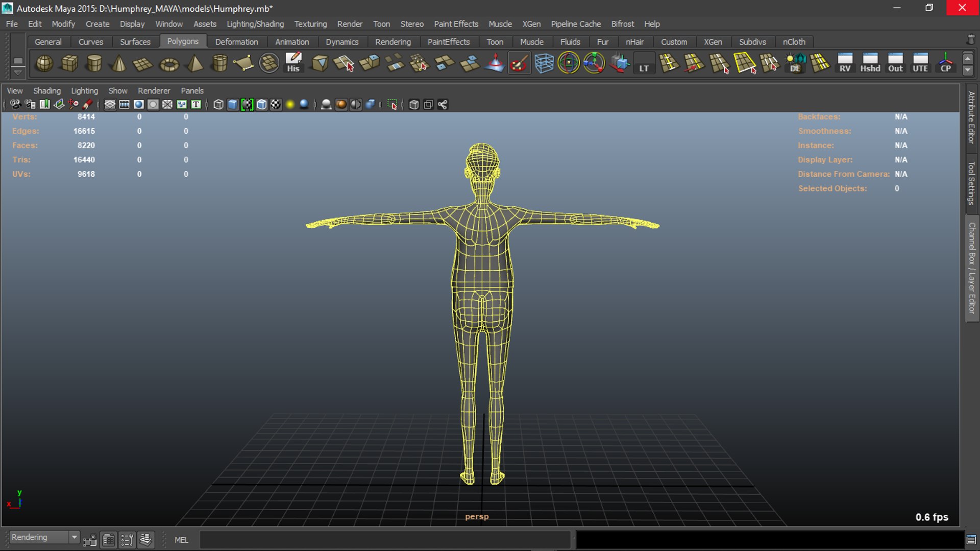This screenshot has width=980, height=551.
Task: Click the Select Camera icon in panel toolbar
Action: pyautogui.click(x=16, y=105)
